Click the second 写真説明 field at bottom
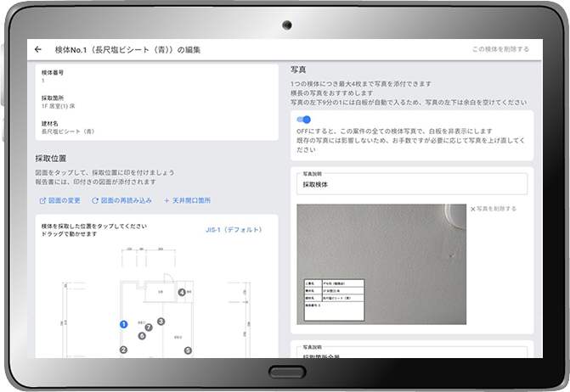This screenshot has width=570, height=392. pos(412,352)
